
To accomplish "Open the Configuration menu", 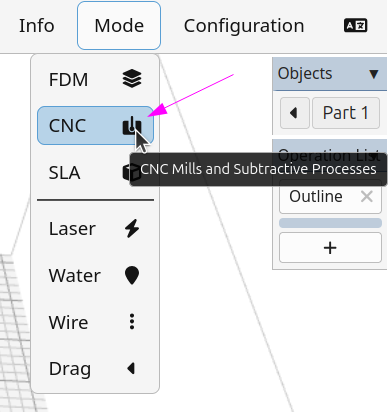I will [244, 26].
